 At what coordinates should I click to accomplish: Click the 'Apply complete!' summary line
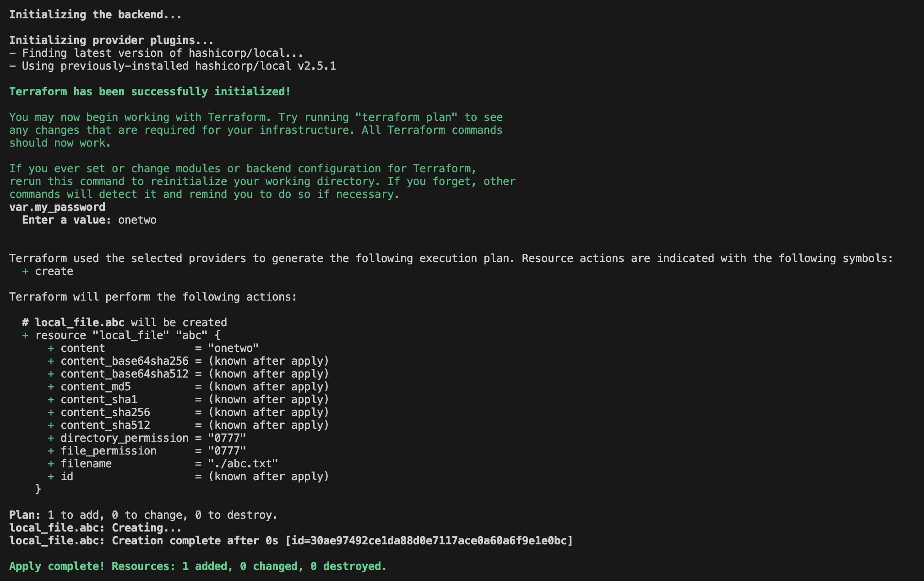point(198,566)
